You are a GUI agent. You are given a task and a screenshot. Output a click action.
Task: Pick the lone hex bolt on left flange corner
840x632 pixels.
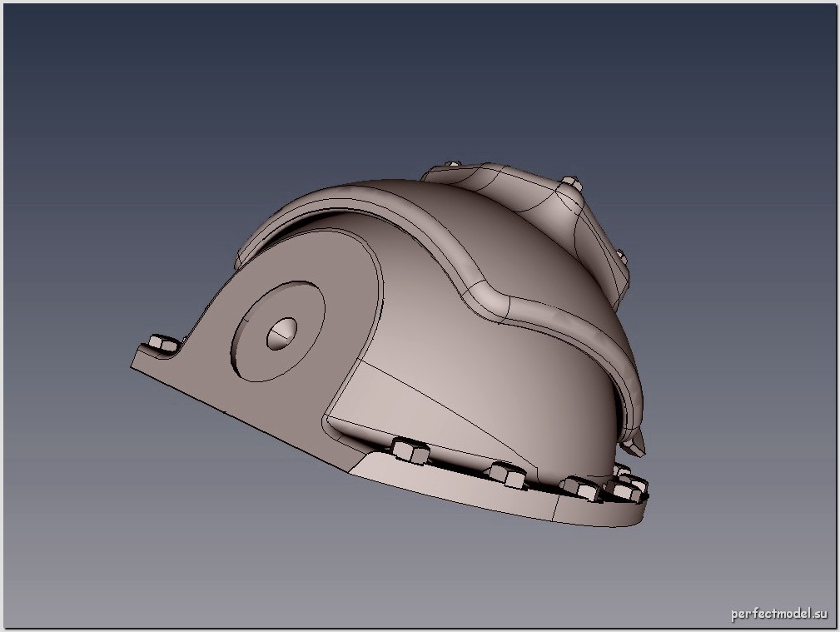(163, 343)
